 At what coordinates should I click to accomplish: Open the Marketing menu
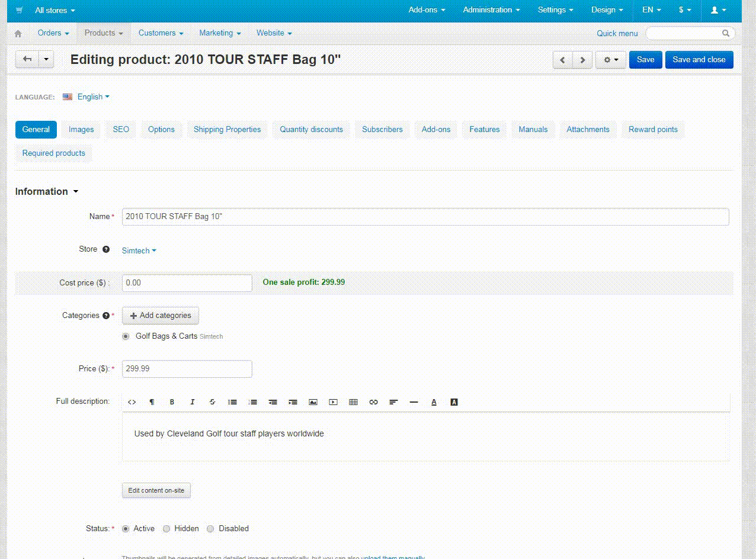[x=220, y=33]
